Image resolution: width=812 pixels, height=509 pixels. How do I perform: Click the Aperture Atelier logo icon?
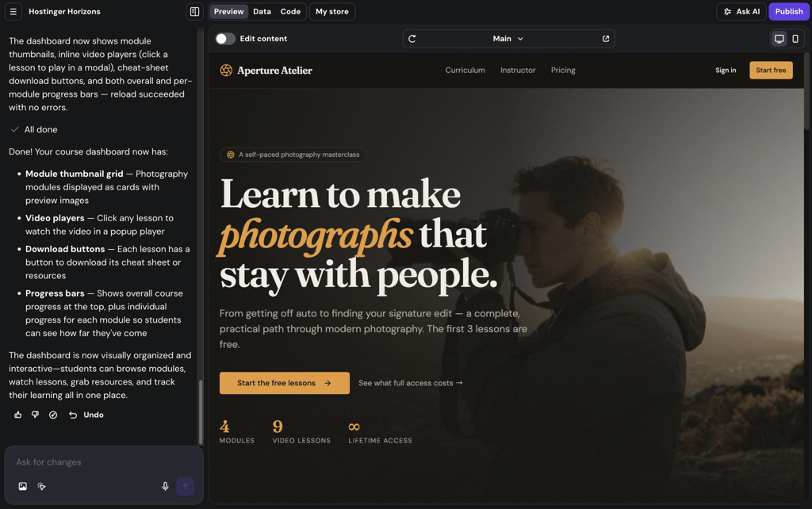click(x=226, y=71)
